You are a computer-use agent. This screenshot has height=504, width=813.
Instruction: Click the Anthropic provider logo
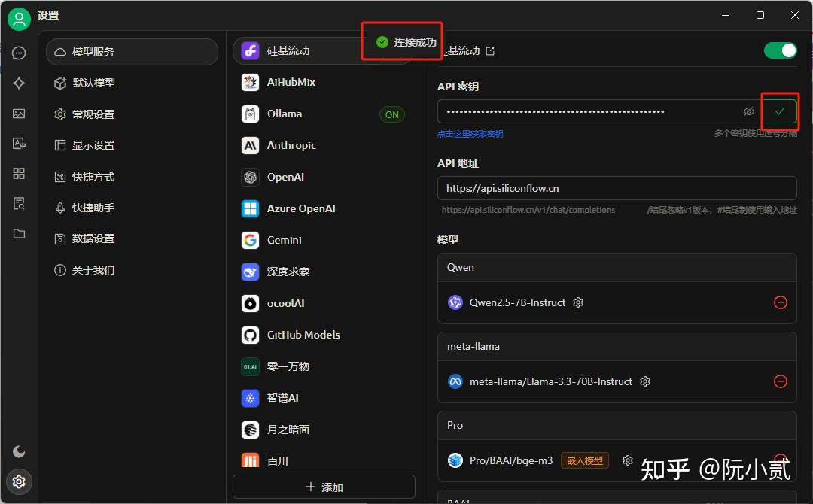click(x=251, y=145)
